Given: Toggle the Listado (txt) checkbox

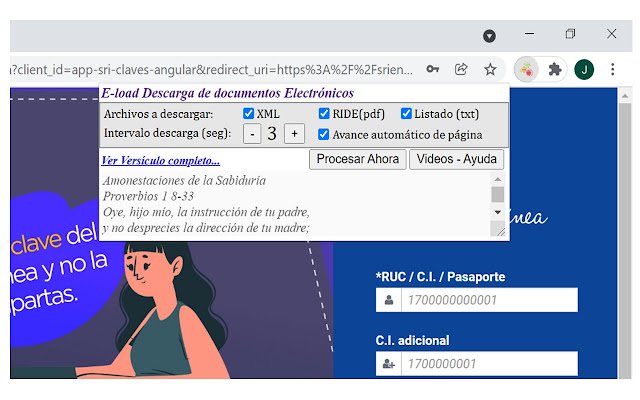Looking at the screenshot, I should click(x=406, y=113).
